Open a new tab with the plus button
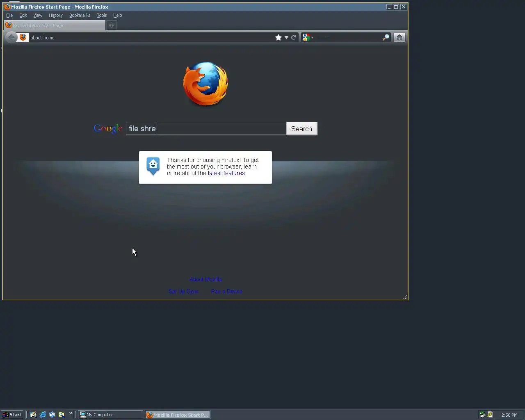 pyautogui.click(x=112, y=25)
